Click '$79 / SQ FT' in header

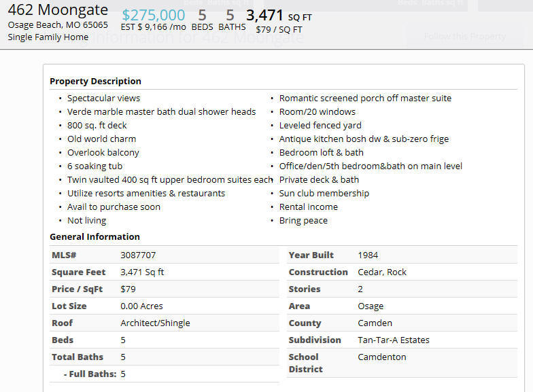point(279,30)
